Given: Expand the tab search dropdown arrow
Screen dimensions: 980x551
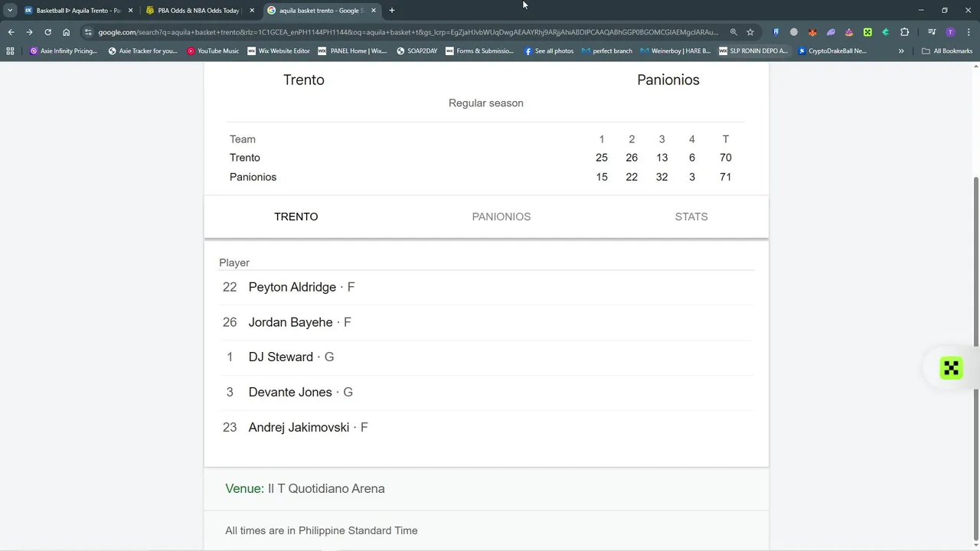Looking at the screenshot, I should (10, 11).
